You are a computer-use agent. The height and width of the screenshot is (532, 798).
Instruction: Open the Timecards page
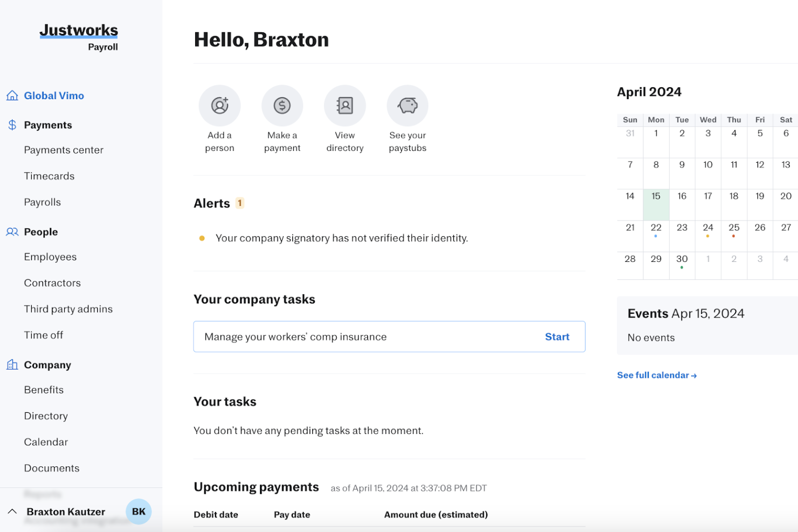tap(49, 176)
